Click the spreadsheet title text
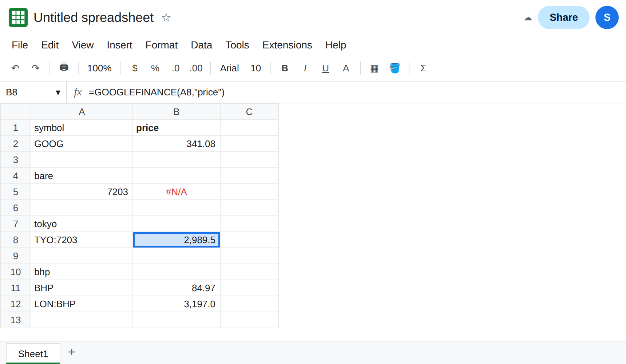The image size is (626, 364). pyautogui.click(x=94, y=17)
